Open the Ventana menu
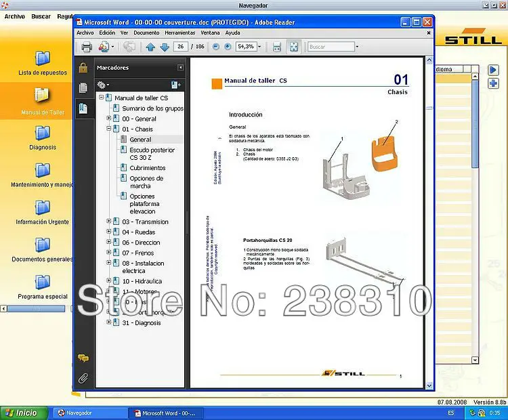 click(x=210, y=33)
